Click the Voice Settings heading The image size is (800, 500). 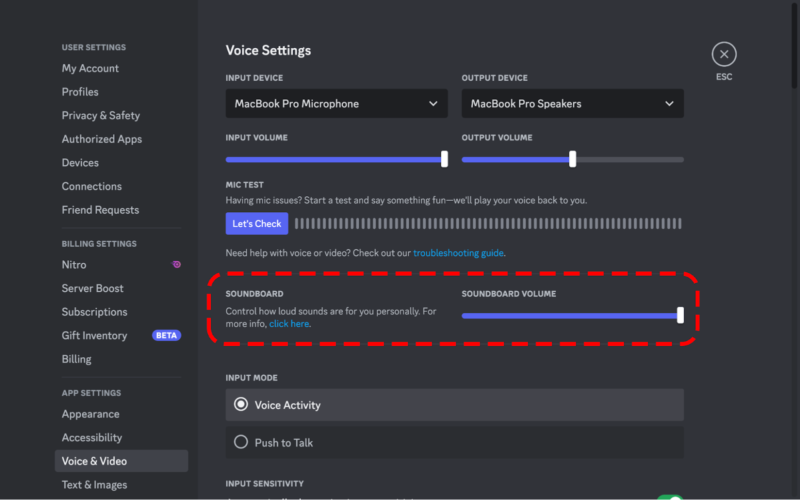coord(268,51)
